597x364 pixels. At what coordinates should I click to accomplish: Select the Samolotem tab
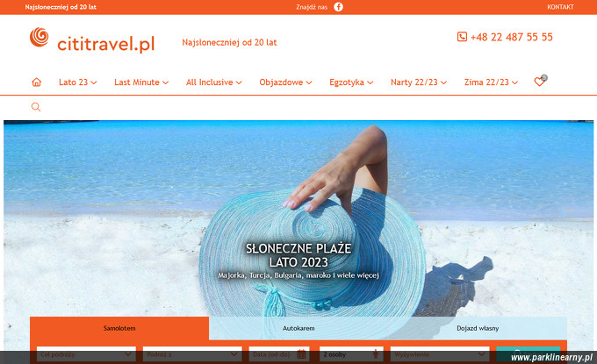[119, 328]
